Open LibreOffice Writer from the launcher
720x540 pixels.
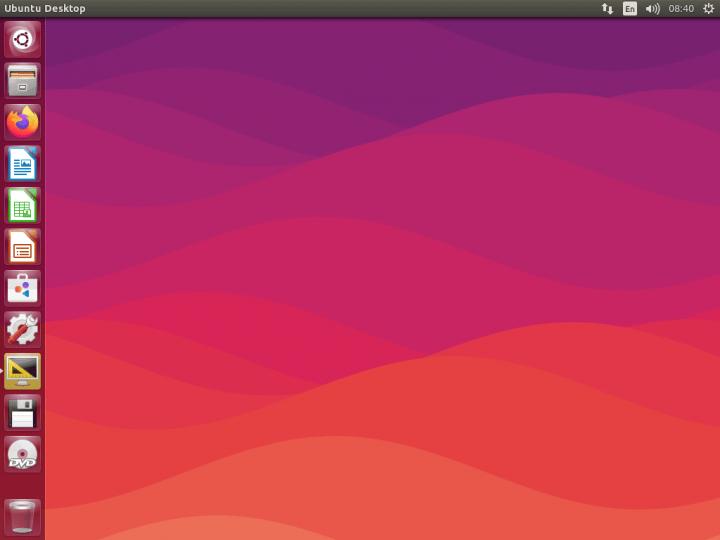[22, 163]
